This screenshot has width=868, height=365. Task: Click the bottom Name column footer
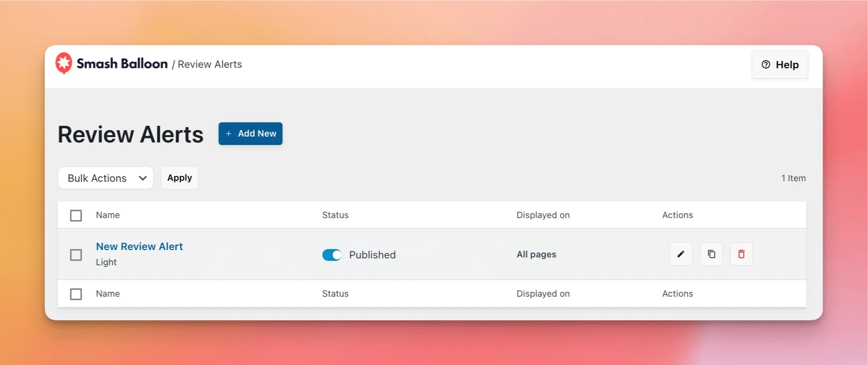[108, 294]
